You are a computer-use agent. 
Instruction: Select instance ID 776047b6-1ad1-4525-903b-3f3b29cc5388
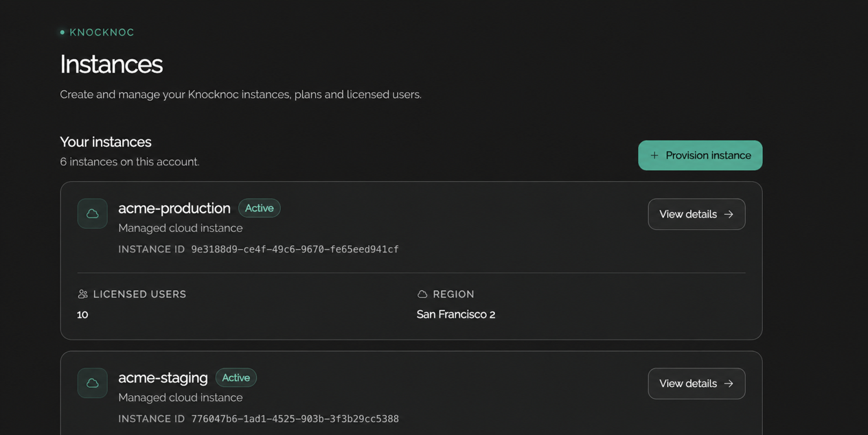click(x=295, y=419)
